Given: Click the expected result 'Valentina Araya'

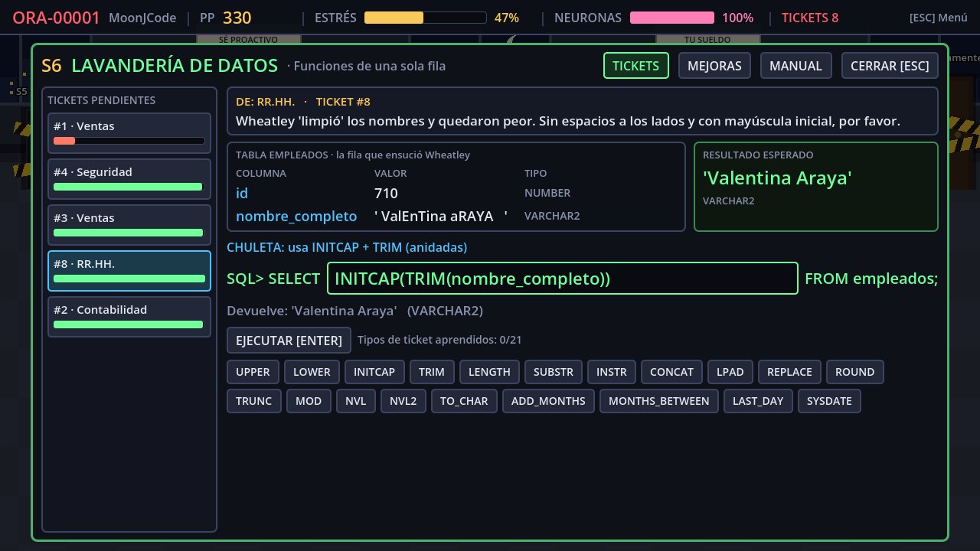Looking at the screenshot, I should (x=777, y=178).
